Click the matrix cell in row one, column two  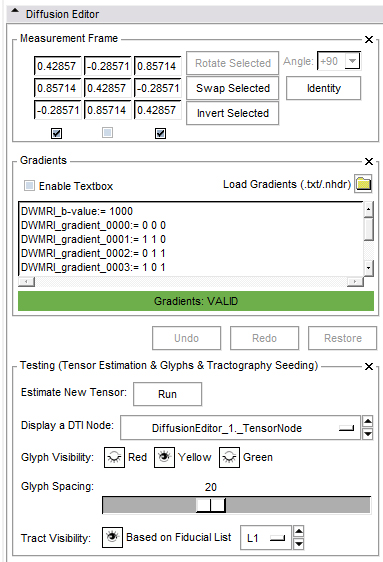tap(107, 66)
